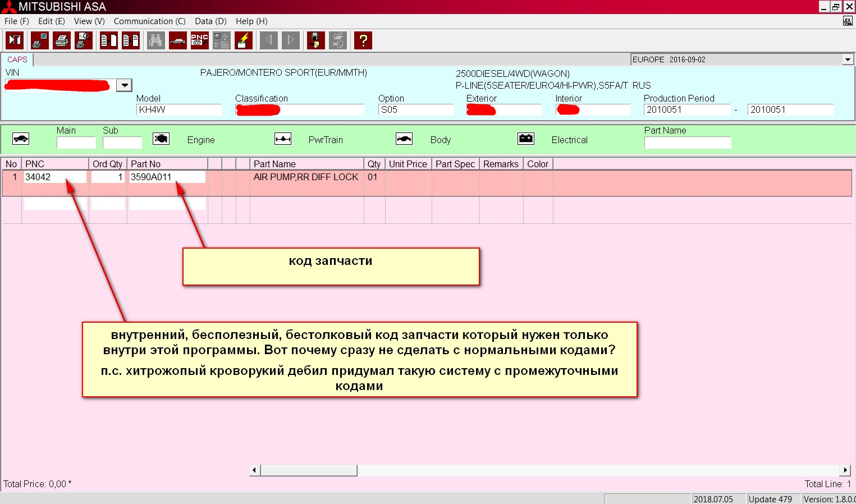
Task: Click the second Production Period field
Action: [x=791, y=110]
